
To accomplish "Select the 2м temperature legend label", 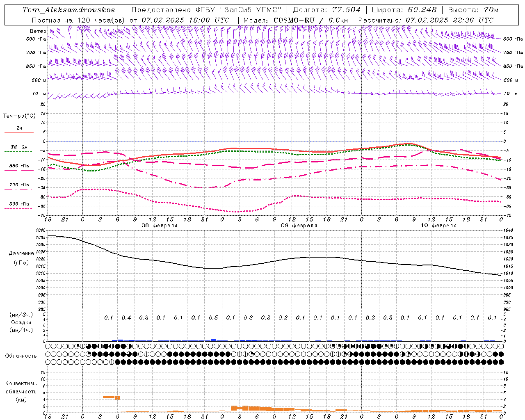I will point(19,128).
